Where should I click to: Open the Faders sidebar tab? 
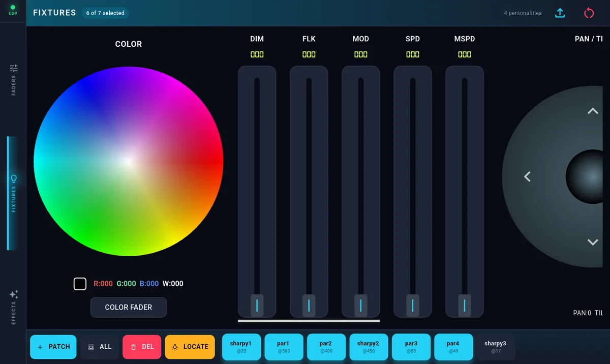coord(13,79)
